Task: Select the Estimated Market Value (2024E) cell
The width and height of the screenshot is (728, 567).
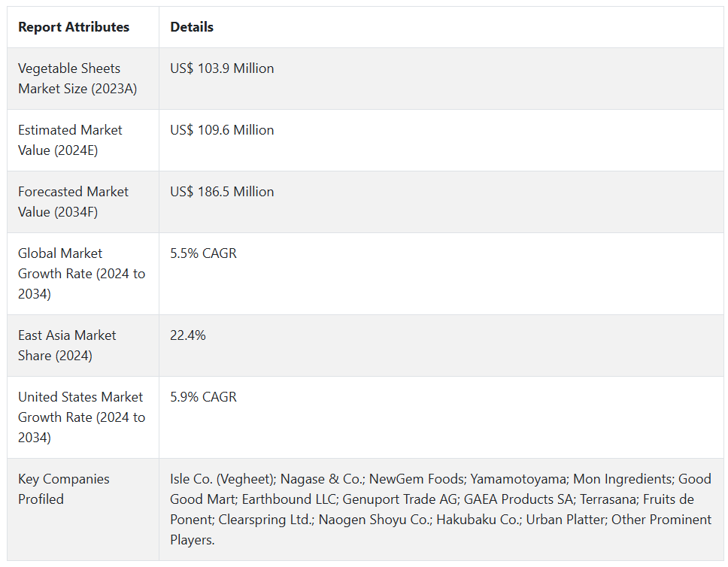Action: pyautogui.click(x=70, y=140)
